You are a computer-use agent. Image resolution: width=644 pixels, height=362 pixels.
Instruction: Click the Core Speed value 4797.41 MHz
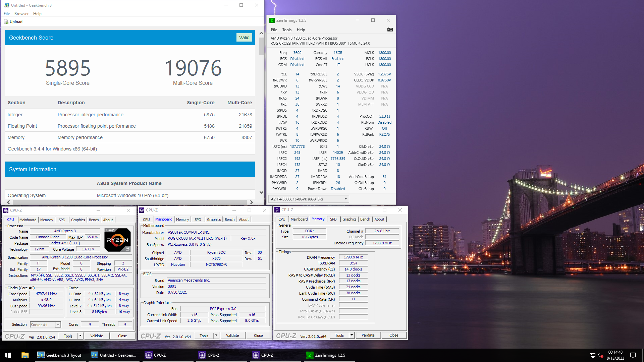coord(47,294)
